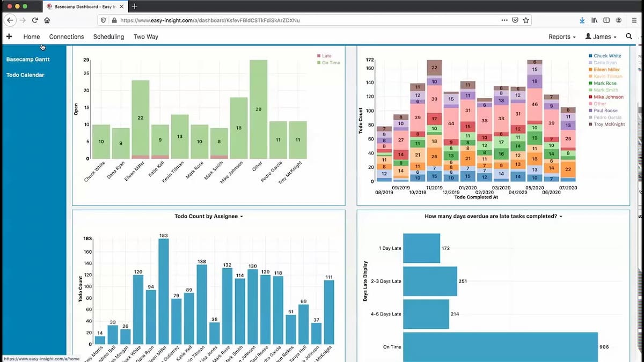
Task: Click the plus icon beside Home
Action: pos(9,36)
